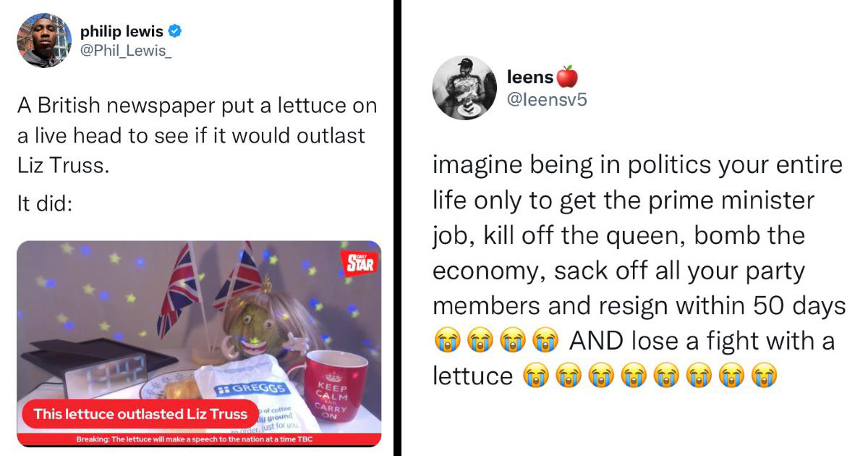The image size is (868, 456).
Task: Click the "imagine being in politics" tweet text
Action: coord(637,166)
